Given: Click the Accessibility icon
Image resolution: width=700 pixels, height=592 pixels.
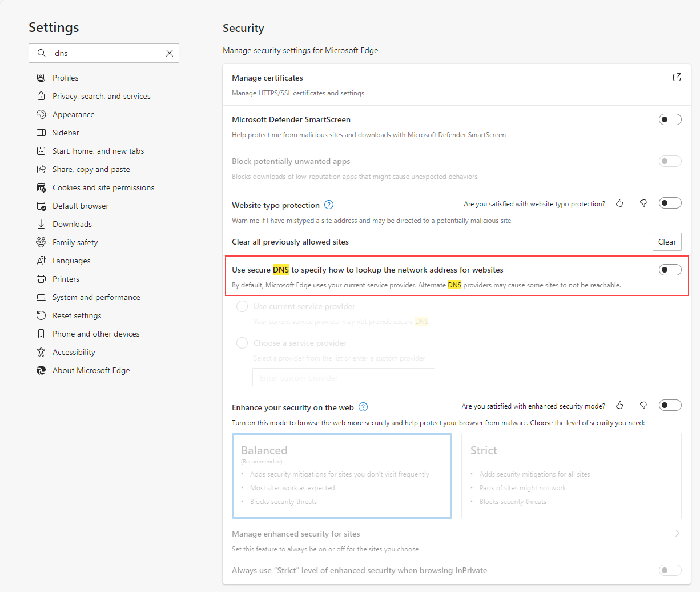Looking at the screenshot, I should 41,352.
